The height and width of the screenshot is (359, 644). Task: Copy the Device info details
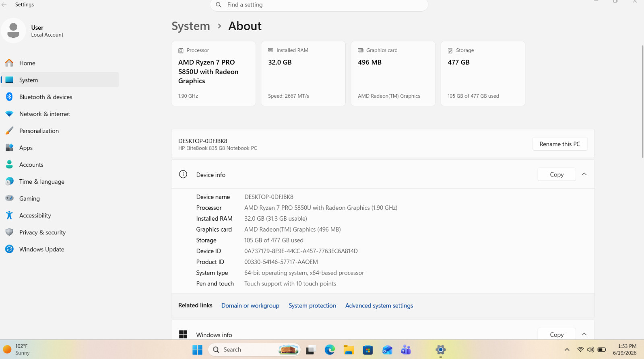click(x=557, y=174)
